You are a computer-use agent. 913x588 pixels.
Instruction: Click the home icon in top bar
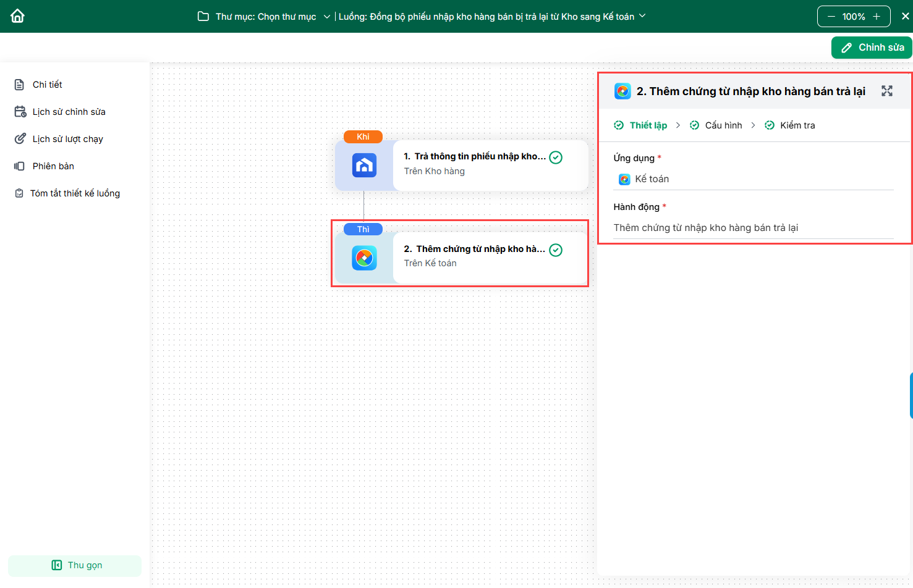coord(17,16)
